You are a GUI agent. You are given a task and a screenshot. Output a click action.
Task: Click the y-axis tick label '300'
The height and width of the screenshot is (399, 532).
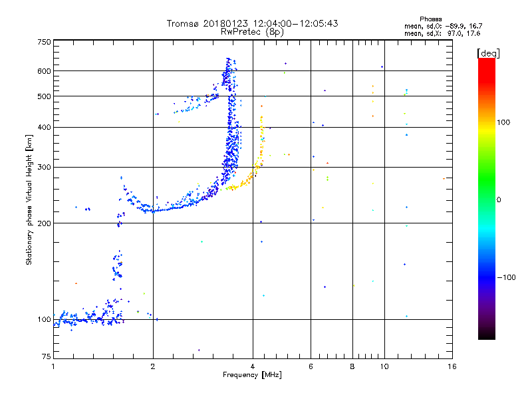44,167
